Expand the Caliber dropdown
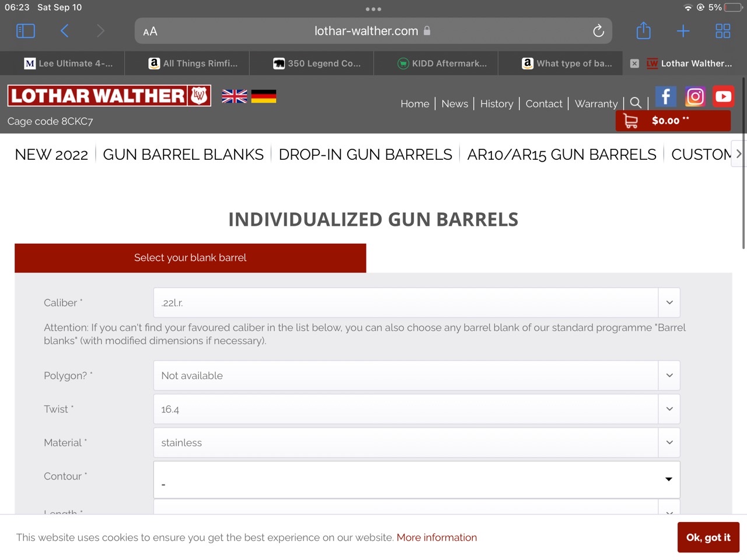The width and height of the screenshot is (747, 560). [x=416, y=303]
